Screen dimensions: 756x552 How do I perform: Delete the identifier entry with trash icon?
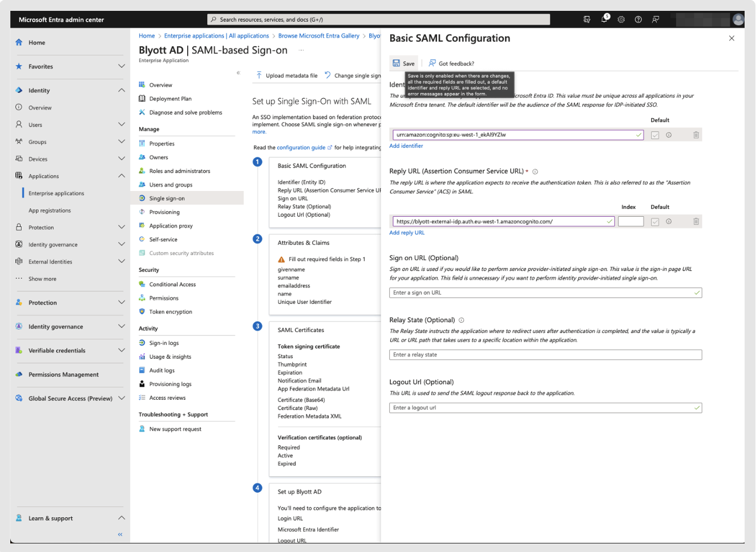coord(696,135)
